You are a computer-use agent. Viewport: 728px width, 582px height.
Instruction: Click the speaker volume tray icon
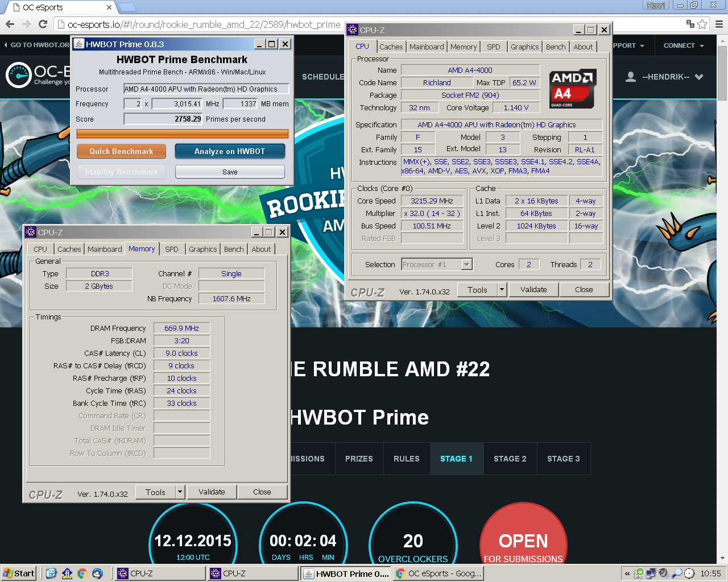664,573
